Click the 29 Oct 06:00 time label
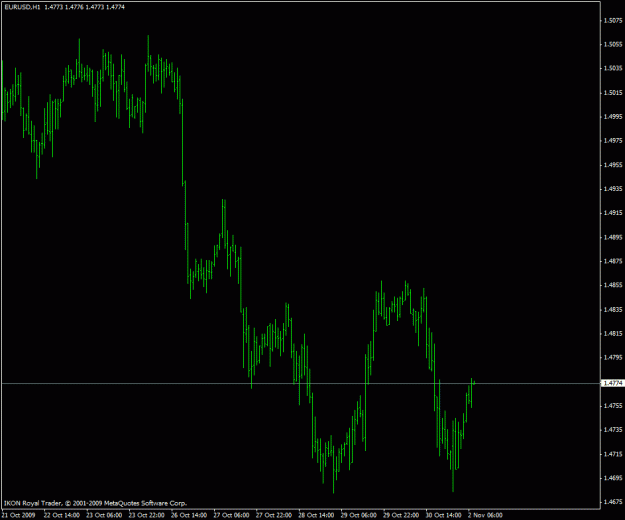This screenshot has height=520, width=625. click(358, 515)
